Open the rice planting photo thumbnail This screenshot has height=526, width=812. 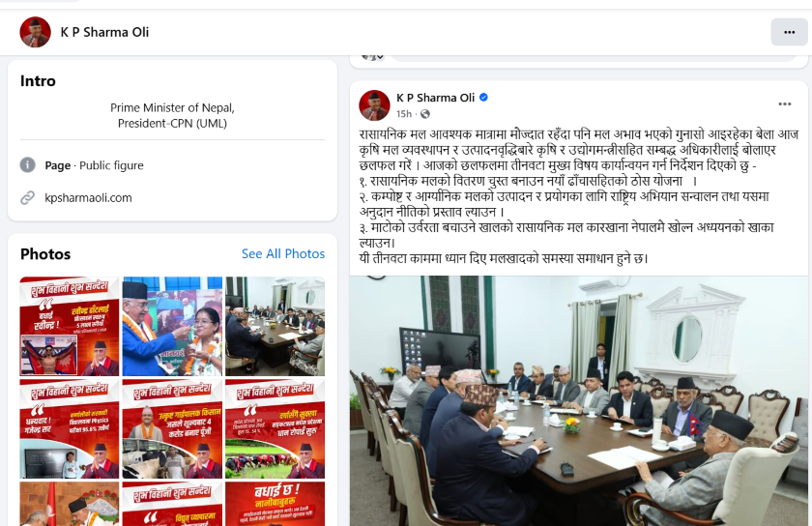pos(275,428)
